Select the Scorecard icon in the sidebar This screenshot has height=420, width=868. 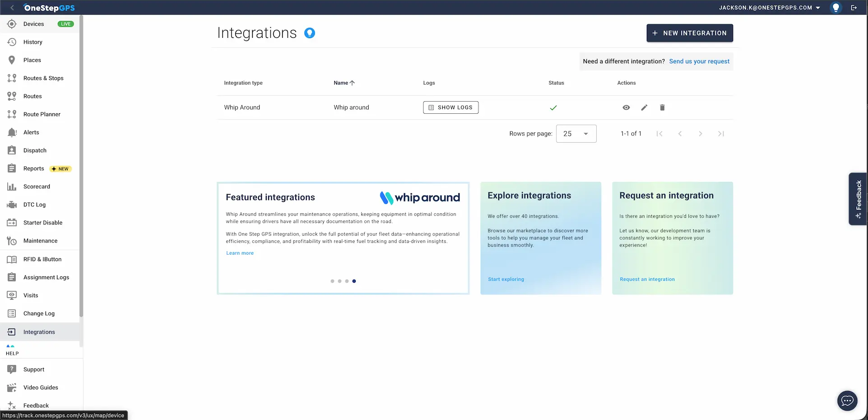click(x=12, y=186)
